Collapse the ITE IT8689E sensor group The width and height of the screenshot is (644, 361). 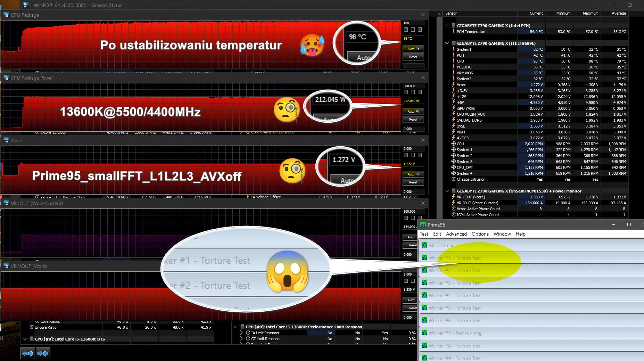coord(447,43)
